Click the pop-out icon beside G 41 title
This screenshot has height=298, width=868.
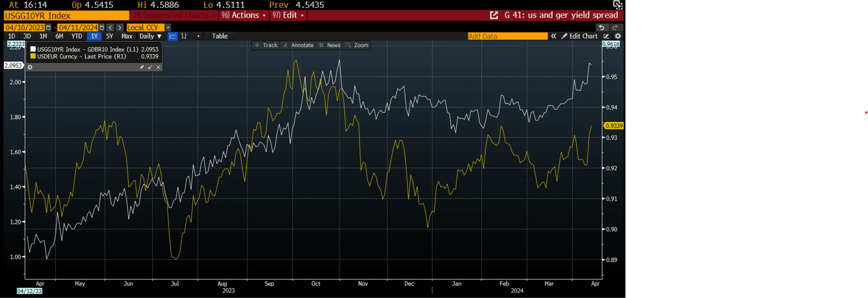point(494,15)
